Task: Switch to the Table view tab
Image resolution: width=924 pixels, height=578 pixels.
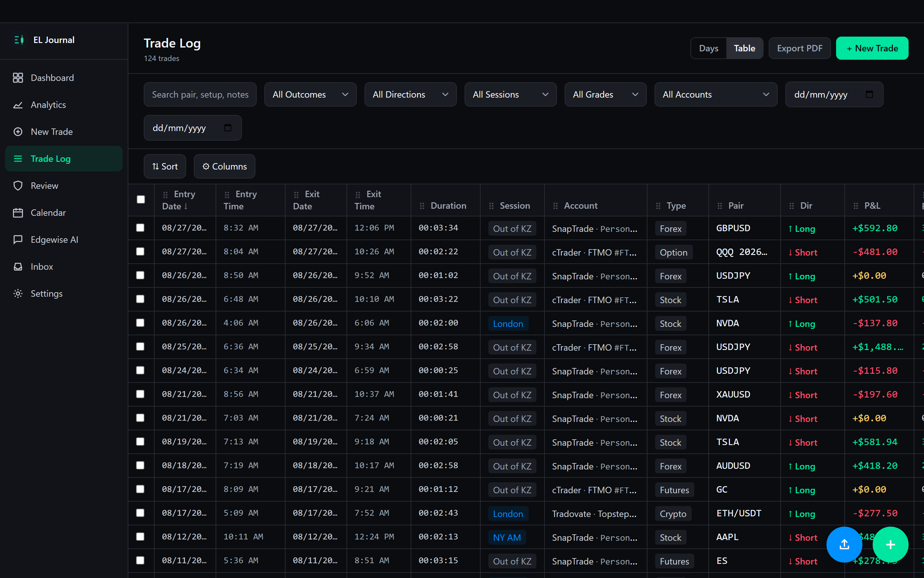Action: point(745,48)
